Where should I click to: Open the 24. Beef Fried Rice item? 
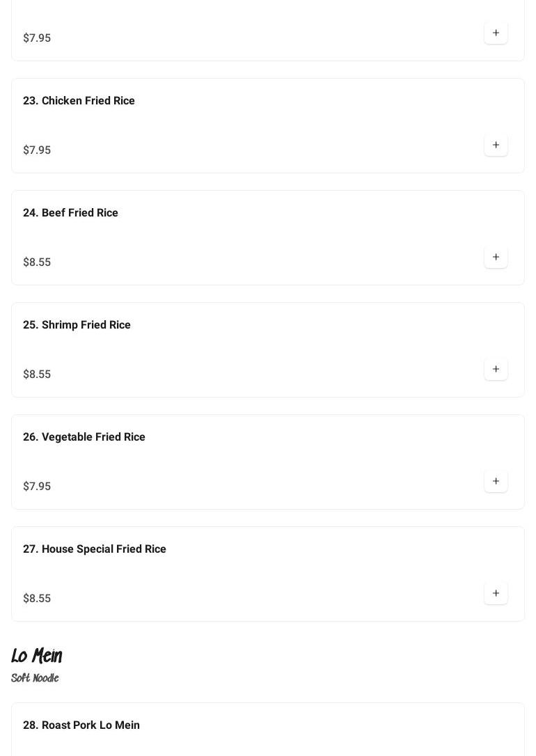tap(70, 213)
